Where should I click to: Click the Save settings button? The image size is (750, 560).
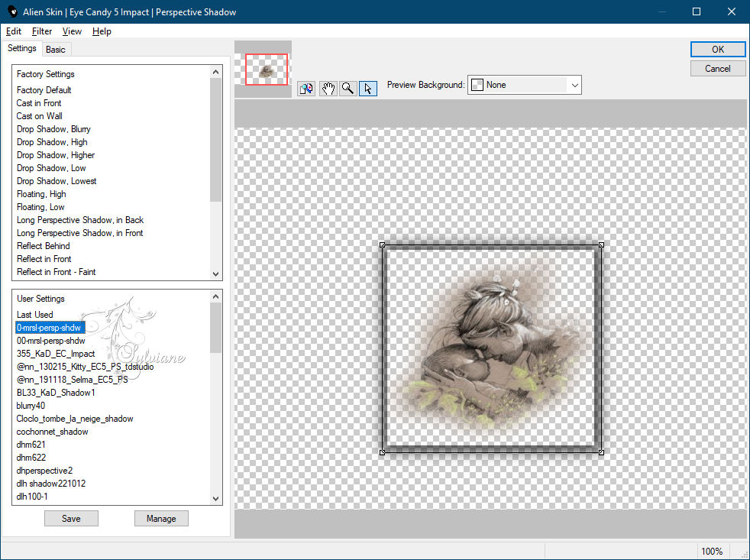(71, 518)
